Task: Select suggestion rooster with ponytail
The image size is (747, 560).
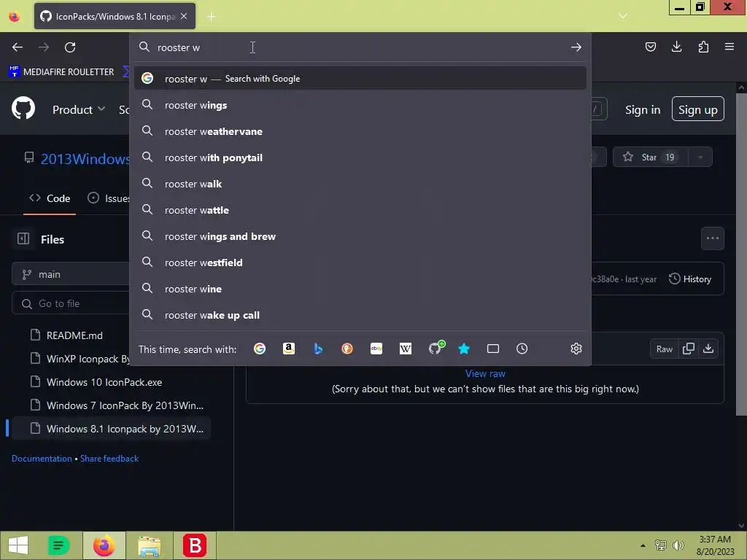Action: (x=360, y=157)
